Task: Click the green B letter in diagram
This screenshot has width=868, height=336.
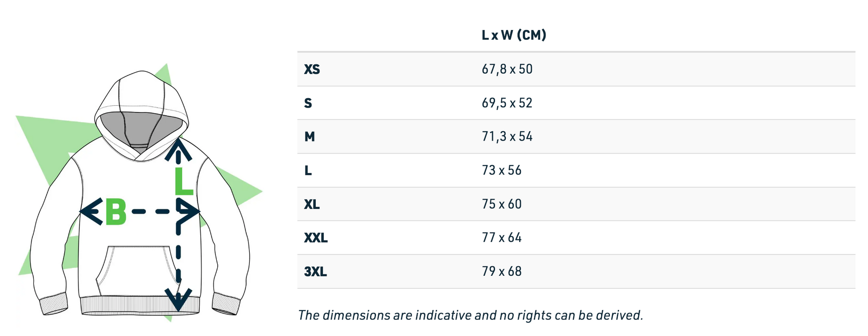Action: 116,212
